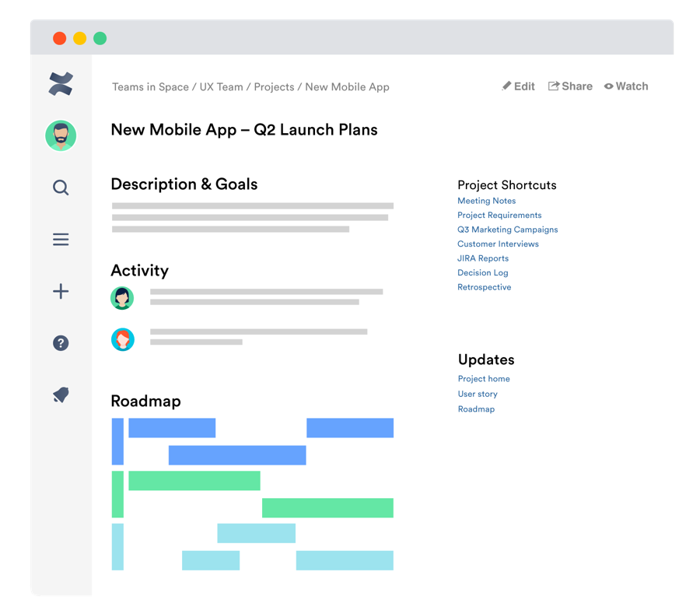Select the long second-row blue roadmap bar
Viewport: 700px width, 607px height.
237,455
